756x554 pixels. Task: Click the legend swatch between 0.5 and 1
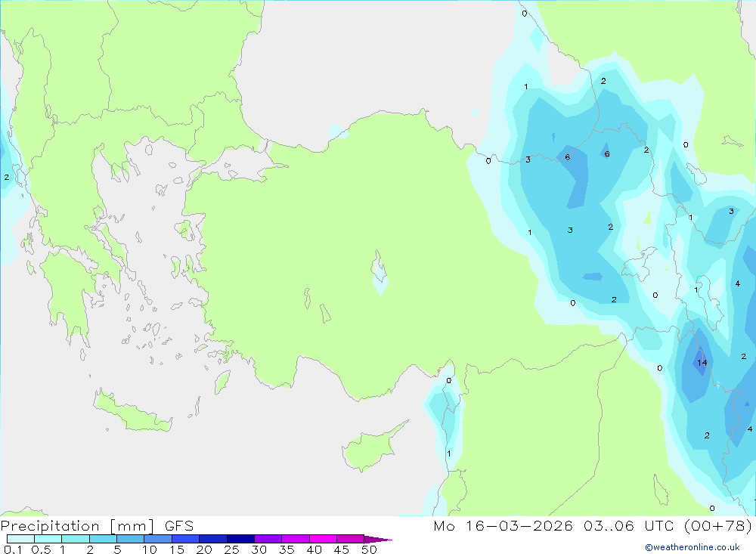click(x=48, y=539)
